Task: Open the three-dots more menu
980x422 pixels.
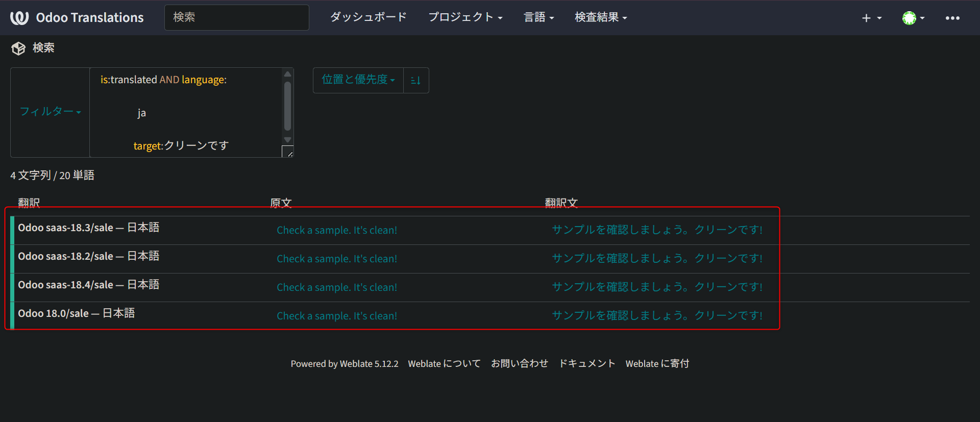Action: (952, 18)
